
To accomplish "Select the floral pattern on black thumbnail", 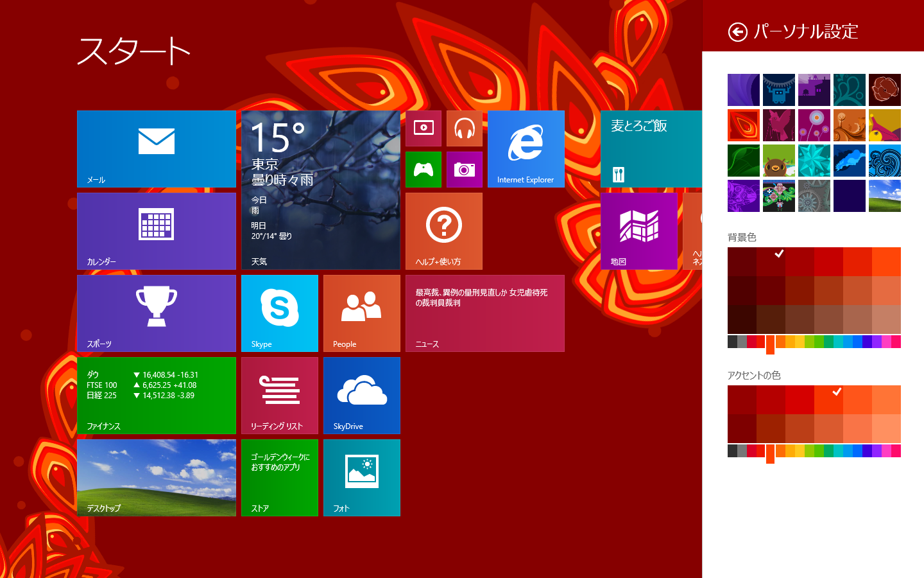I will click(779, 196).
